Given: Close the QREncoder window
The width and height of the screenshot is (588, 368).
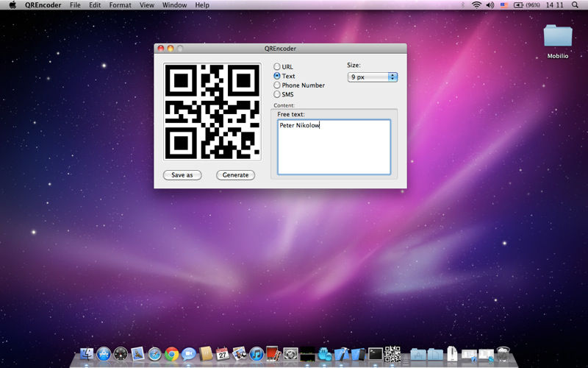Looking at the screenshot, I should (x=161, y=49).
